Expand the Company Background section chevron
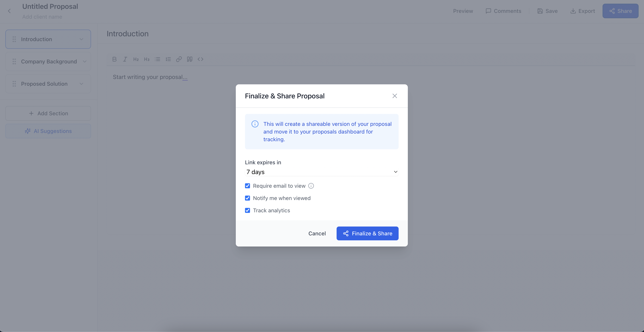Image resolution: width=644 pixels, height=332 pixels. coord(84,61)
